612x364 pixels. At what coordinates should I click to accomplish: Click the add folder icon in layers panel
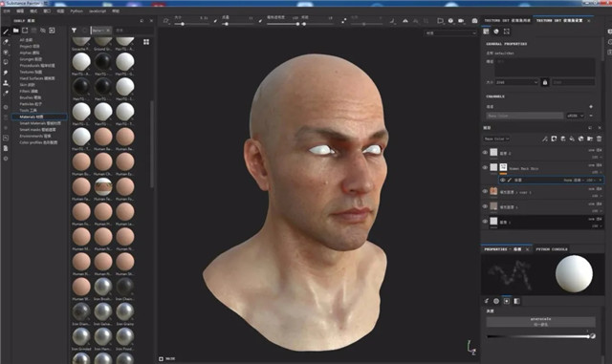point(590,139)
